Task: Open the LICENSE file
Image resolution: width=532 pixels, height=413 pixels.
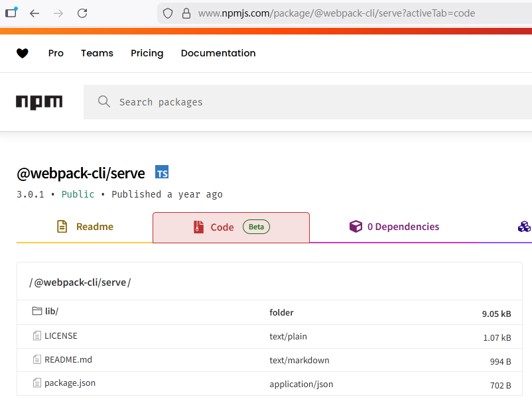Action: [61, 335]
